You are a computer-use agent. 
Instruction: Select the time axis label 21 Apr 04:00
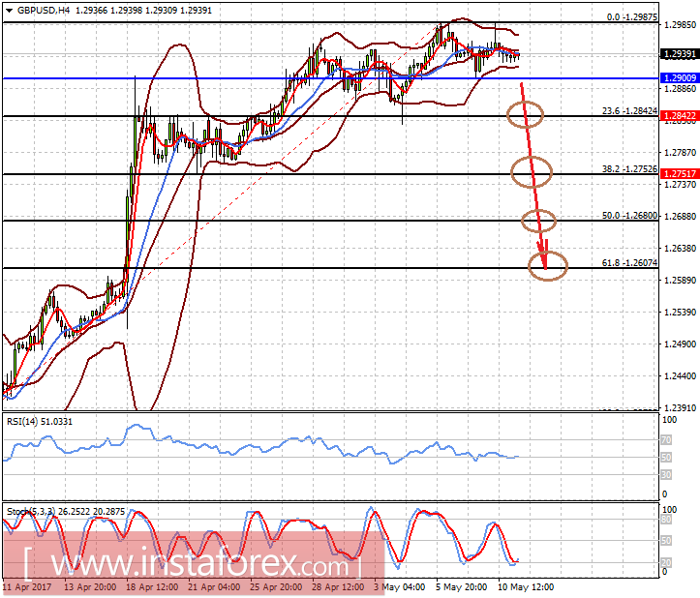pyautogui.click(x=214, y=586)
